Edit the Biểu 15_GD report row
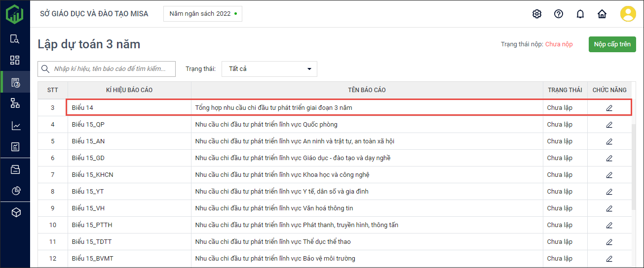 609,158
